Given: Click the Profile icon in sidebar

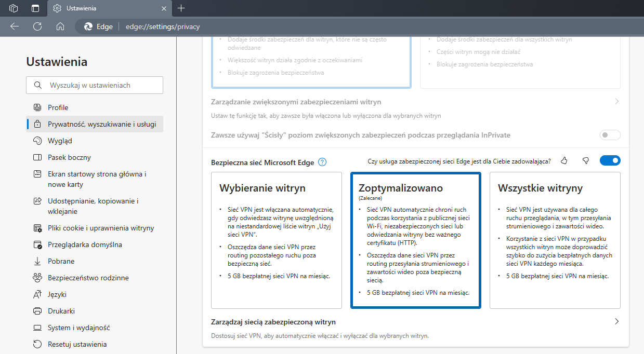Looking at the screenshot, I should tap(37, 107).
